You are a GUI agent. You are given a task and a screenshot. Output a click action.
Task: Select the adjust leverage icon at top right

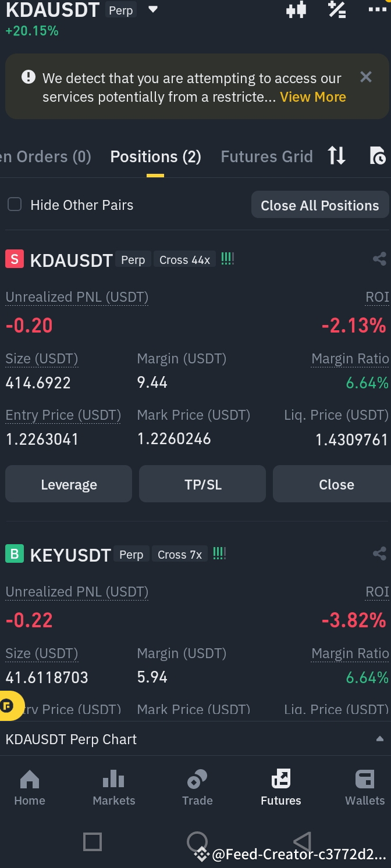tap(337, 10)
